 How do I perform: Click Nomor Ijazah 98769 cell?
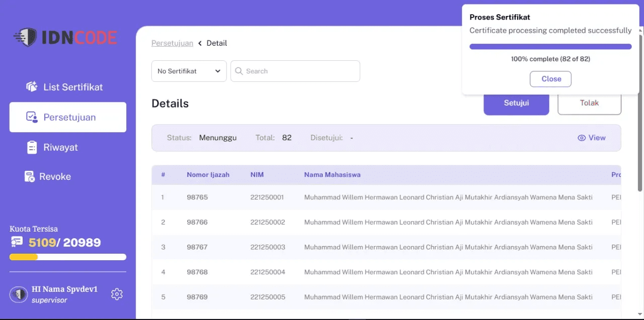point(197,297)
